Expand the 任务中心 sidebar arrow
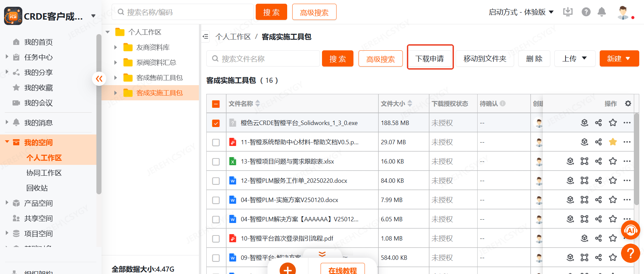The width and height of the screenshot is (644, 274). coord(7,57)
